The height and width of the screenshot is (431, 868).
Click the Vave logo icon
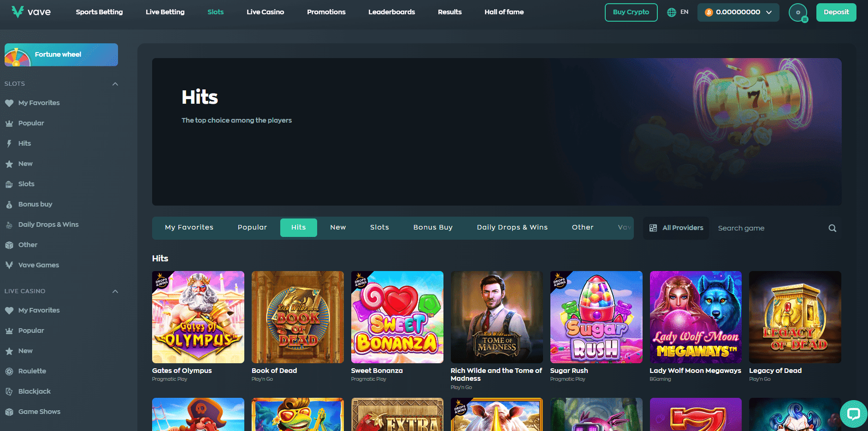18,12
